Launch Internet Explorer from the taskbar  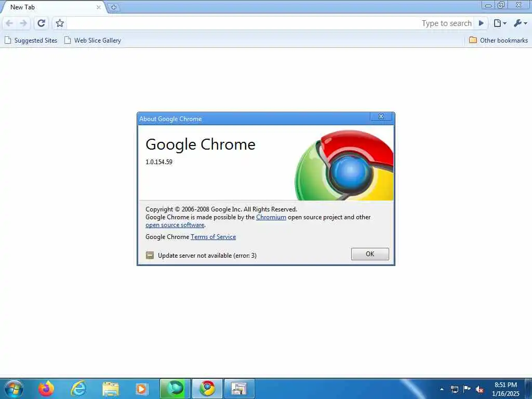tap(78, 389)
